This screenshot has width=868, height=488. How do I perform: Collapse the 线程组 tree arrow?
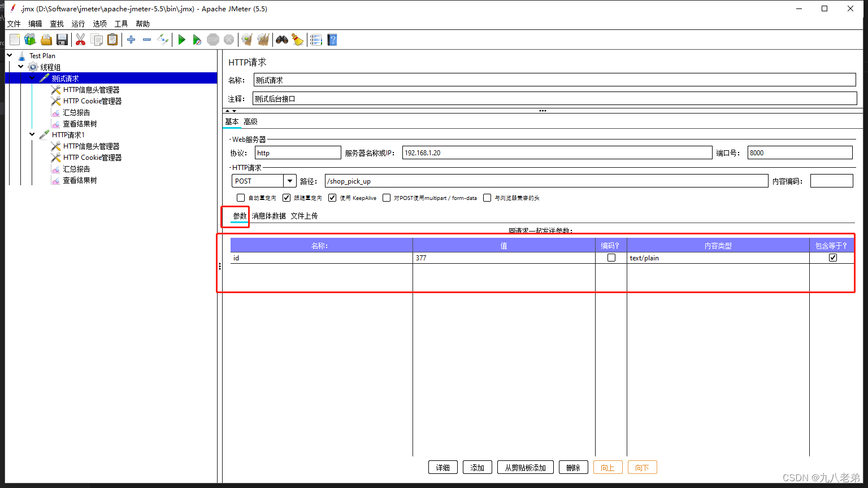(x=21, y=67)
